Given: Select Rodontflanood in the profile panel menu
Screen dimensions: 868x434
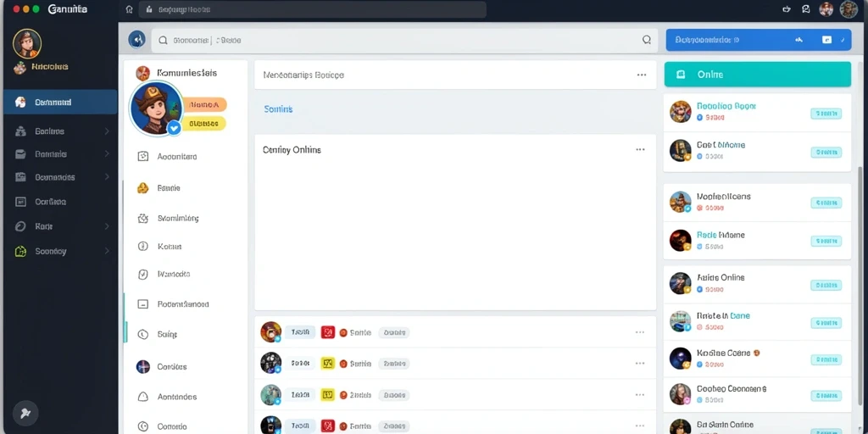Looking at the screenshot, I should click(x=183, y=304).
